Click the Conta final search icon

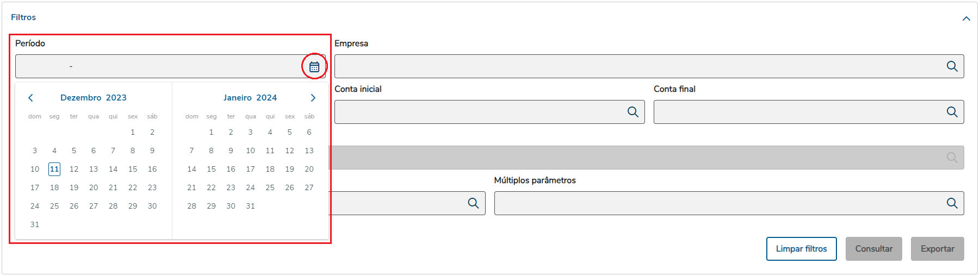[x=952, y=112]
